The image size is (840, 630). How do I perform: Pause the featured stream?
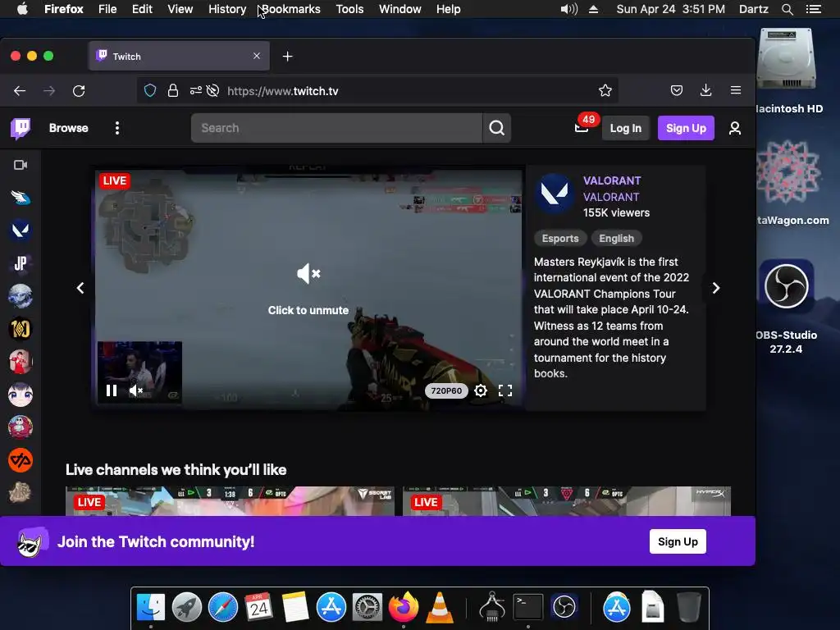(x=112, y=390)
